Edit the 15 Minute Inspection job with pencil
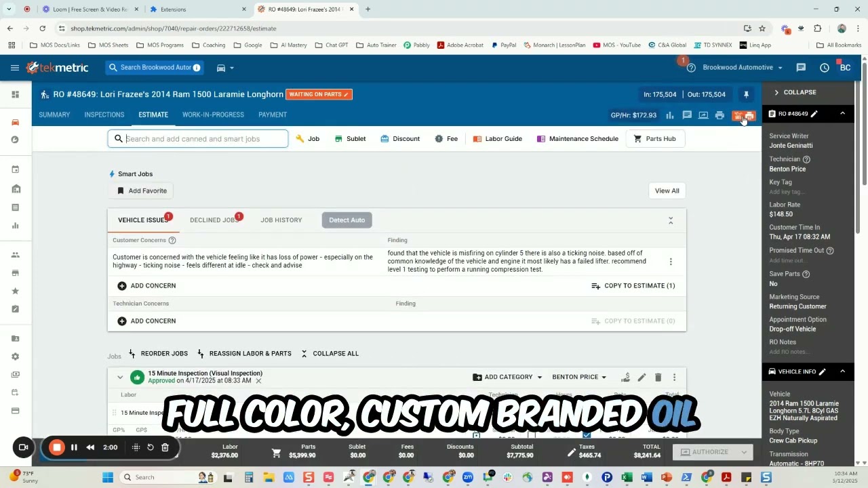868x488 pixels. 642,378
